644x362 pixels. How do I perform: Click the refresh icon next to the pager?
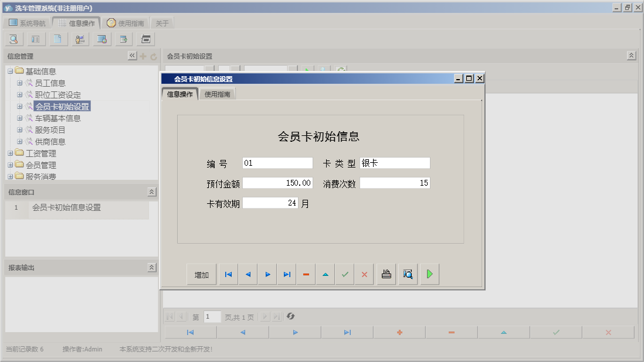(x=290, y=316)
